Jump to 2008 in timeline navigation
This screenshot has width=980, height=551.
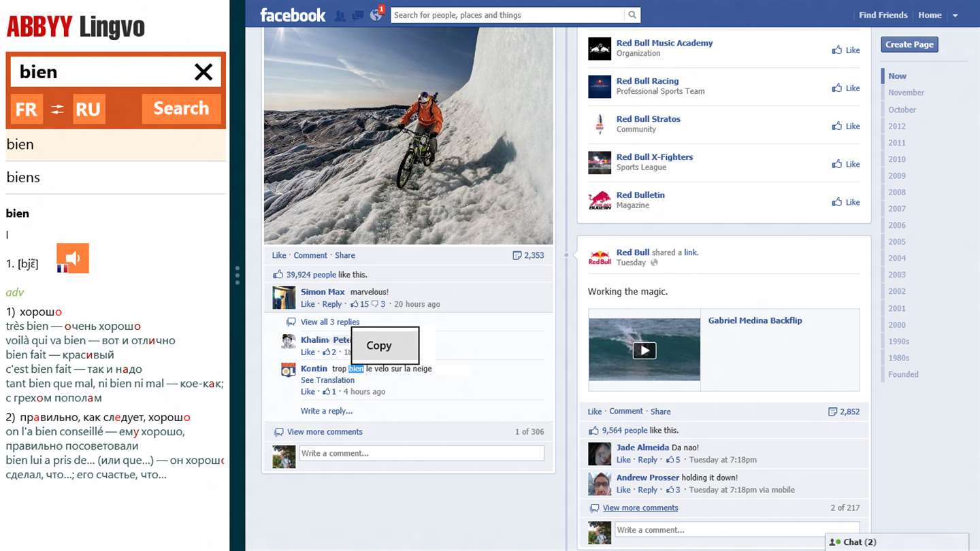point(897,193)
